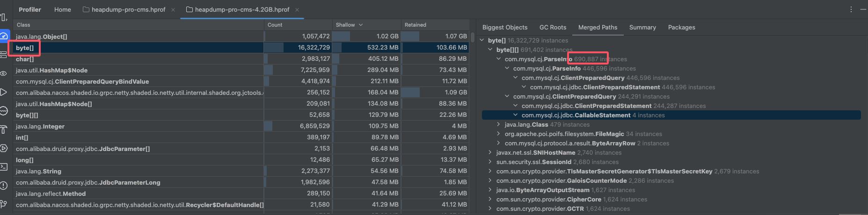Select ClientPreparedStatement 244,287 instances row
868x215 pixels.
671,106
